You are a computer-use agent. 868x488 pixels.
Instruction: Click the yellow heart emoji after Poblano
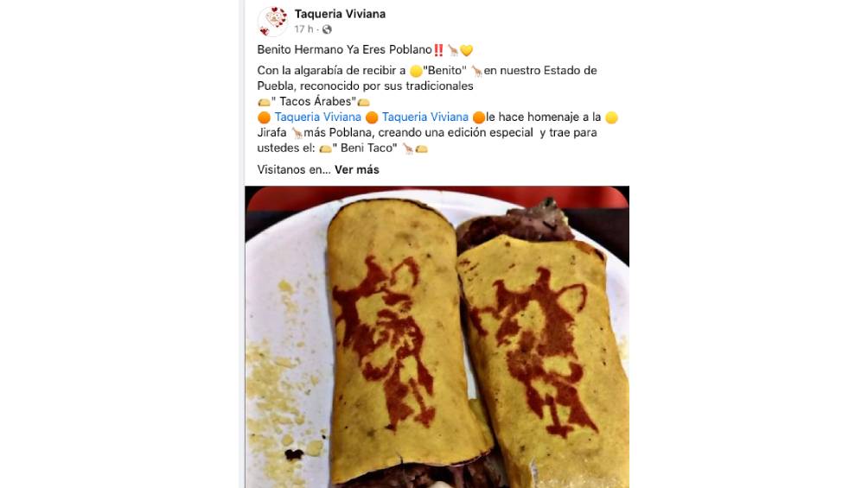467,50
